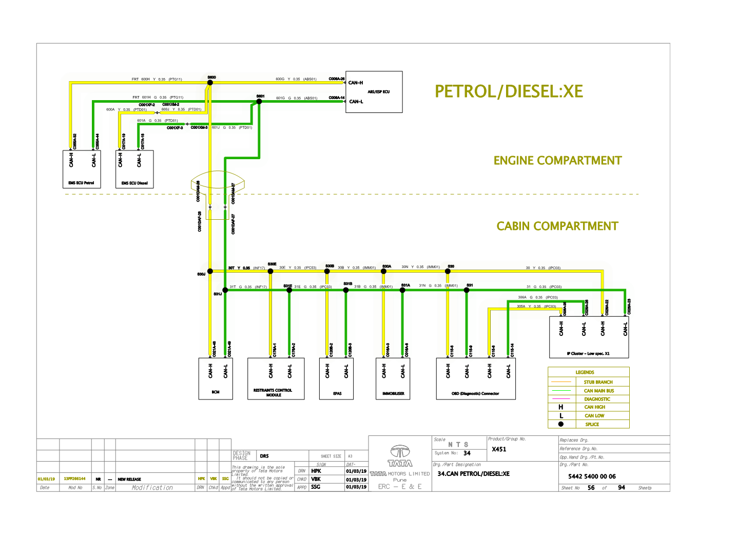Click wire label FRT 600H Y 0.35 (PTG11)
The width and height of the screenshot is (756, 534).
tap(157, 79)
